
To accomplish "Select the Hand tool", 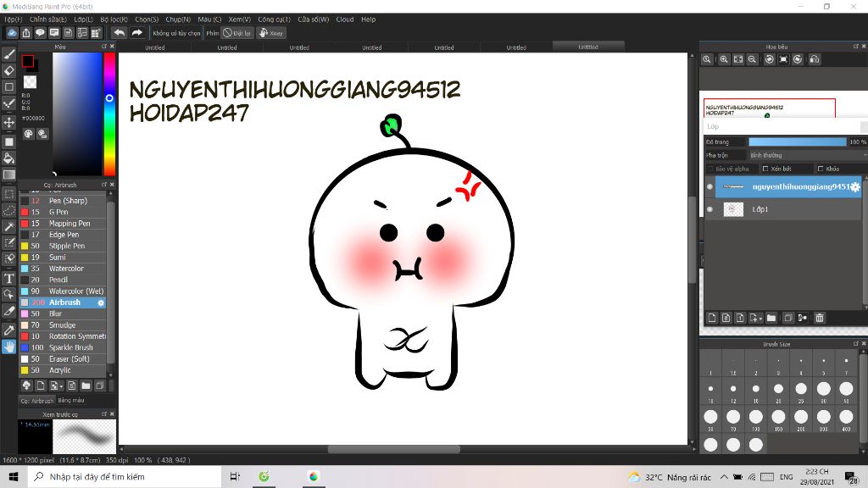I will click(8, 347).
